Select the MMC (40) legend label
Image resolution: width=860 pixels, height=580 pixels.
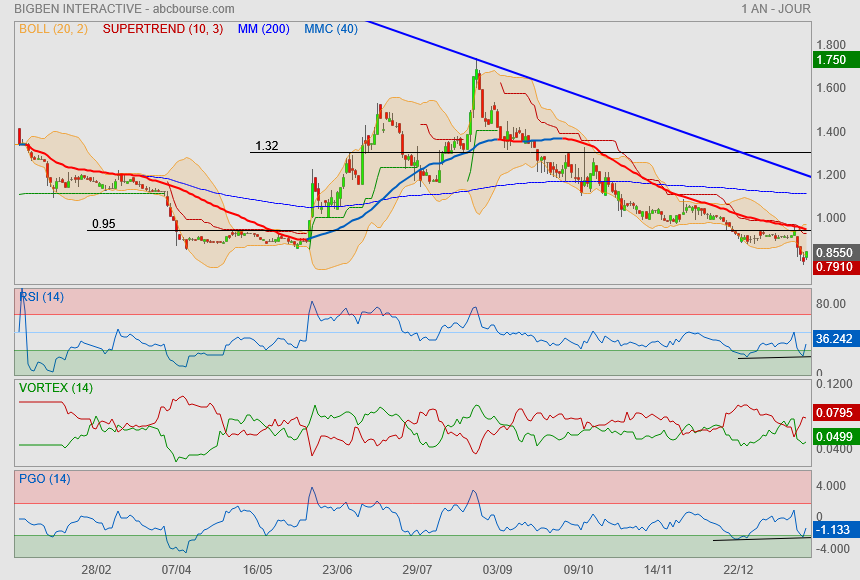pyautogui.click(x=330, y=29)
